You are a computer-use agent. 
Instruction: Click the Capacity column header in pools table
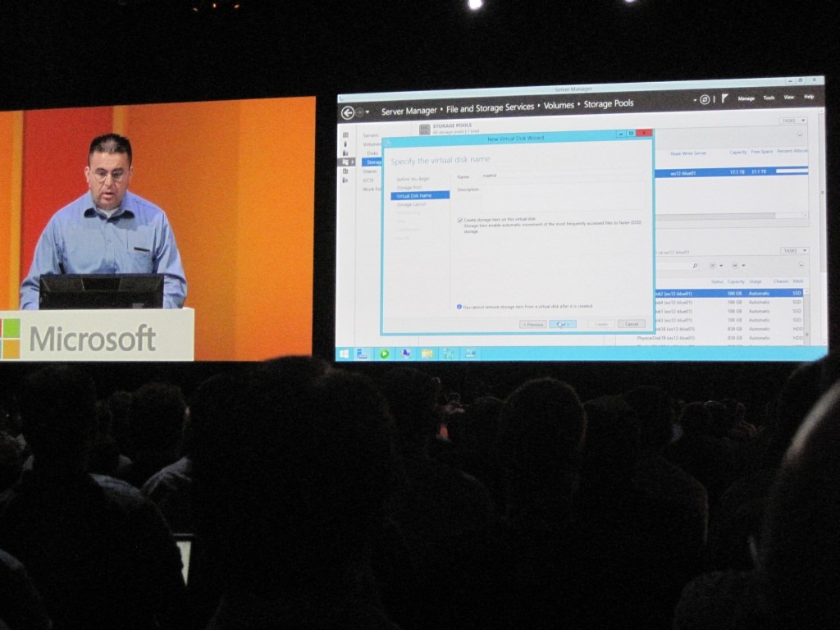(x=737, y=152)
